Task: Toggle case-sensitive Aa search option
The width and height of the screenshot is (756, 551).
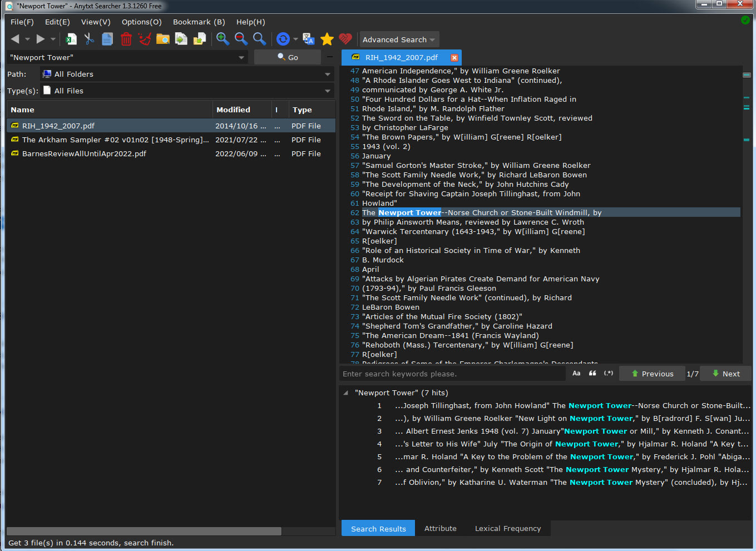Action: point(576,374)
